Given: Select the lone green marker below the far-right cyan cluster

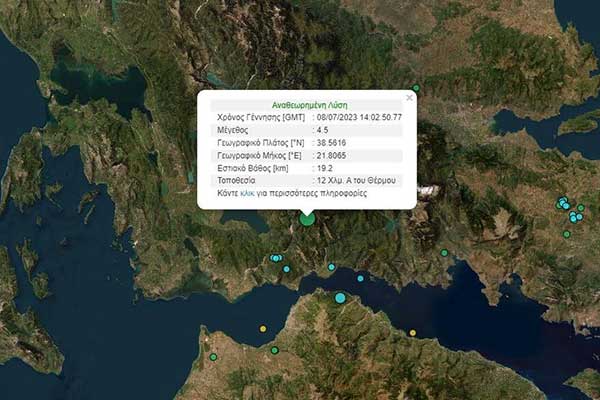Looking at the screenshot, I should (566, 234).
